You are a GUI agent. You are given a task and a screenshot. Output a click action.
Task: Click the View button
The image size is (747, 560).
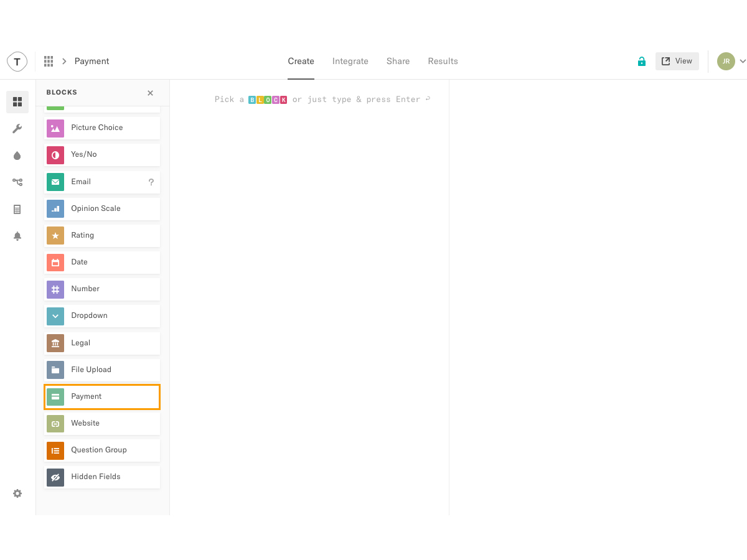[677, 61]
